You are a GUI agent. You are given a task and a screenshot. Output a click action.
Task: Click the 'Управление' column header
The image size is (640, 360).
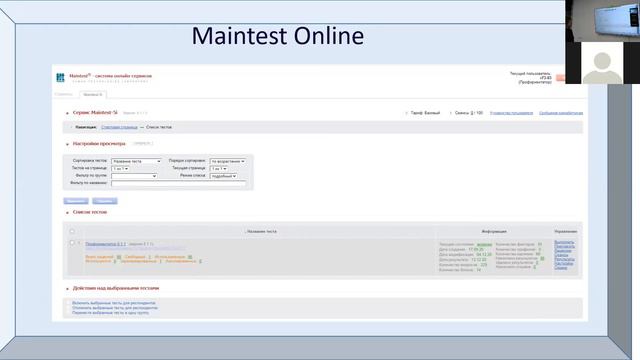(566, 231)
